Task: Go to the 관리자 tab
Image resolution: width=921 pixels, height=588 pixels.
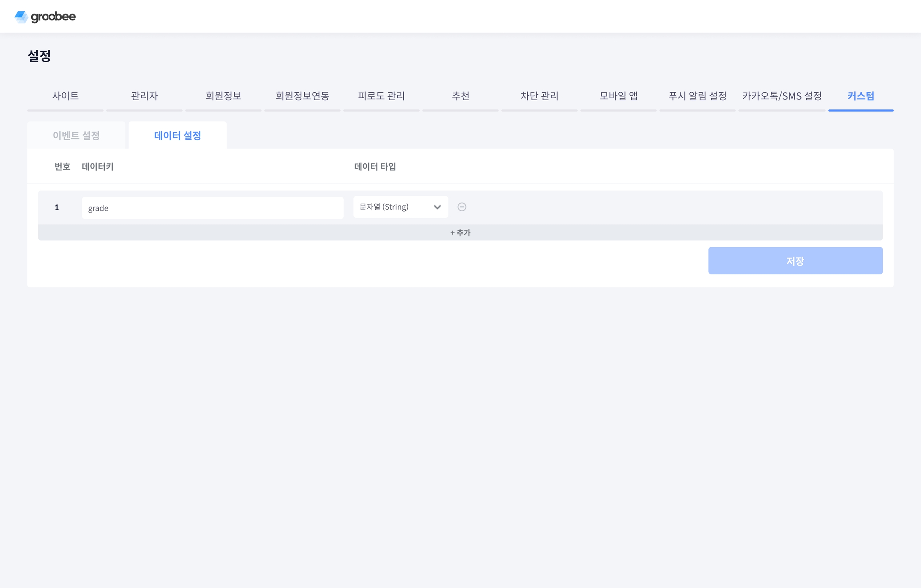Action: [x=144, y=96]
